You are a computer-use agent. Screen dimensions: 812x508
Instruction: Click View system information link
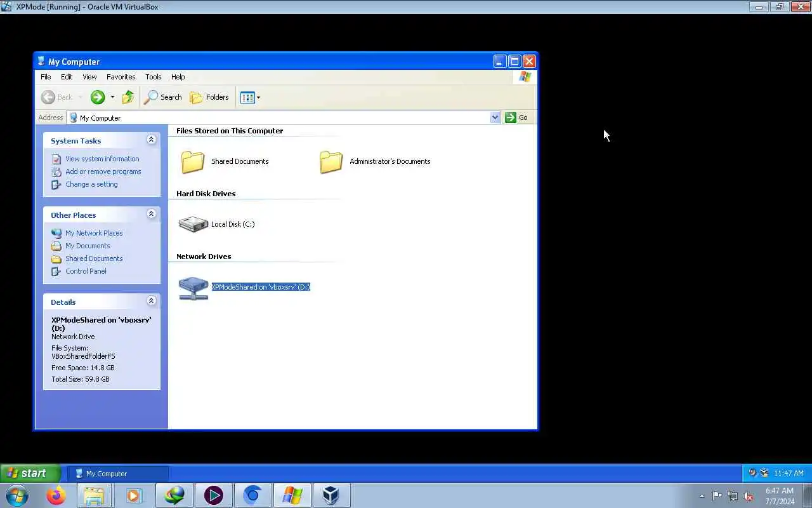tap(102, 159)
